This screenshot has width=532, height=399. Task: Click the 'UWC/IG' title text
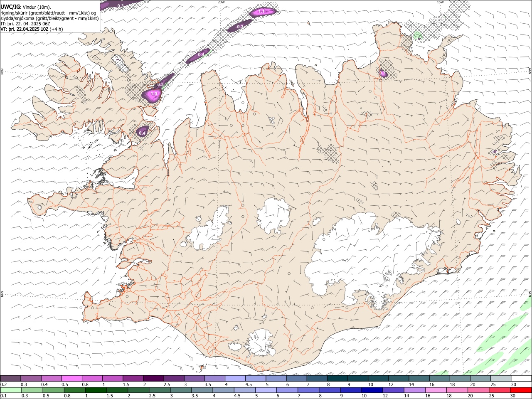pos(10,7)
